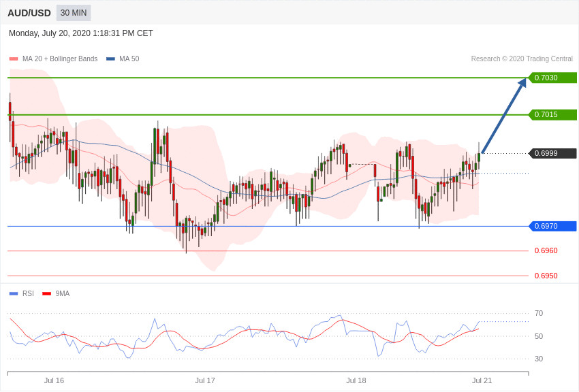Click the '9MA' legend label
Screen dimensions: 579x392
63,293
